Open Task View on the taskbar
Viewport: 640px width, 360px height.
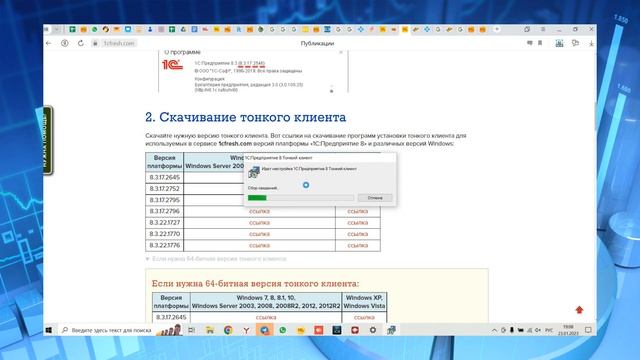tap(191, 330)
